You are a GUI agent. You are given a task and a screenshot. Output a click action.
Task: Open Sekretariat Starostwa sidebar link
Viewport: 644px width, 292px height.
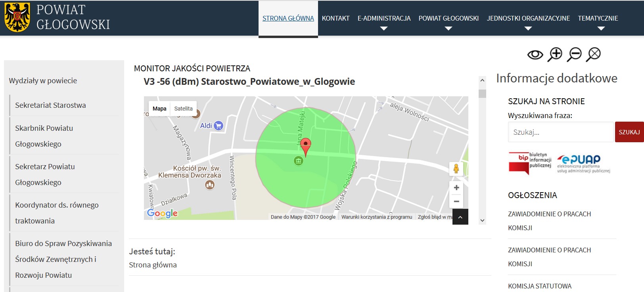[x=50, y=105]
